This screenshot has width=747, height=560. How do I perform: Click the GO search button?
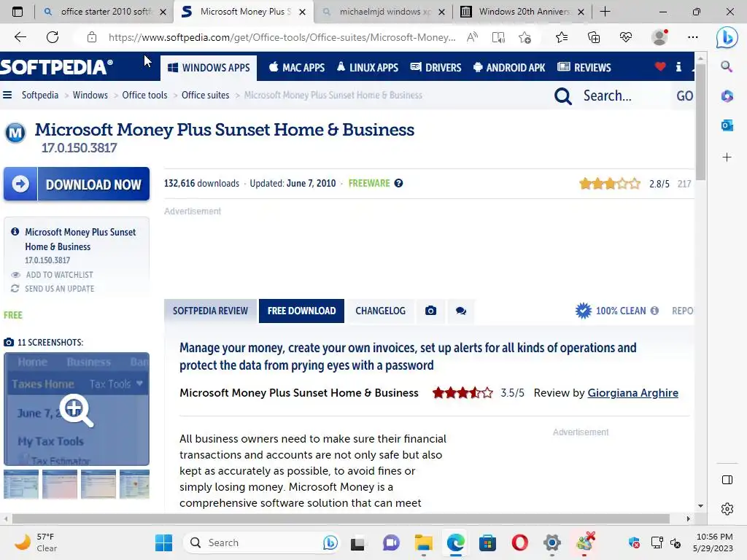coord(684,96)
